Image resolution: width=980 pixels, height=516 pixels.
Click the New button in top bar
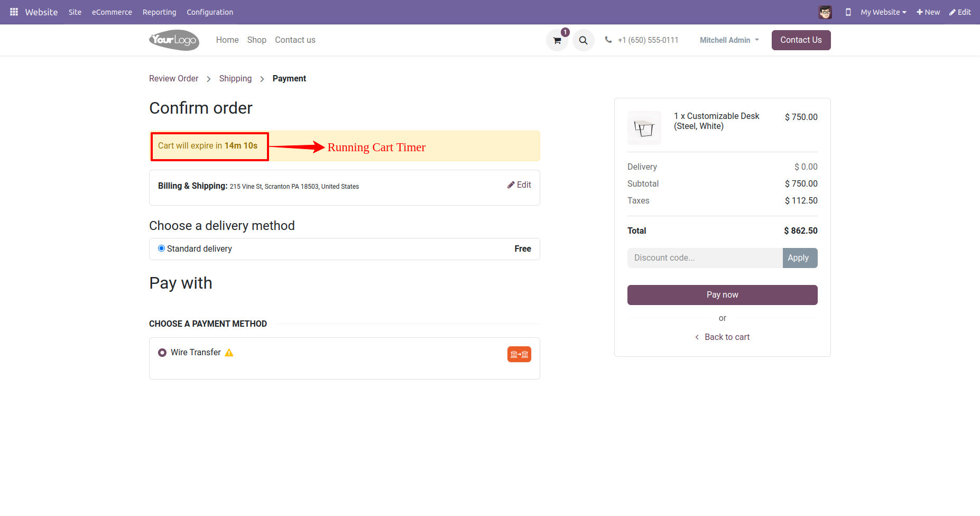(928, 12)
